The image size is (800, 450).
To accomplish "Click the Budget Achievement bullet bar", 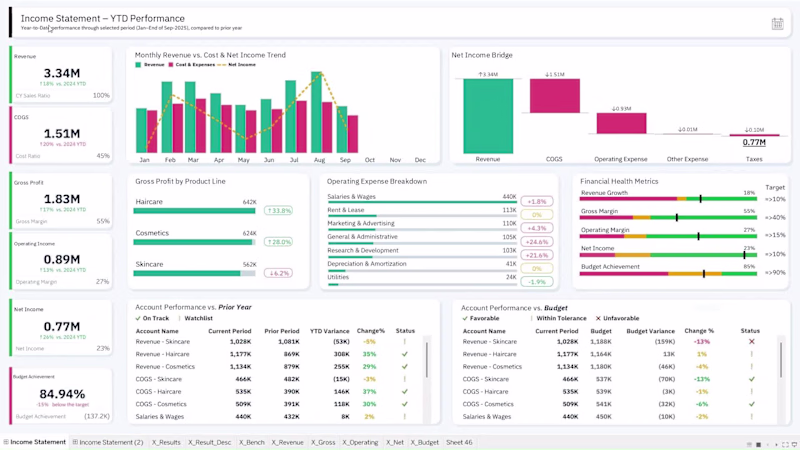I will pos(668,274).
